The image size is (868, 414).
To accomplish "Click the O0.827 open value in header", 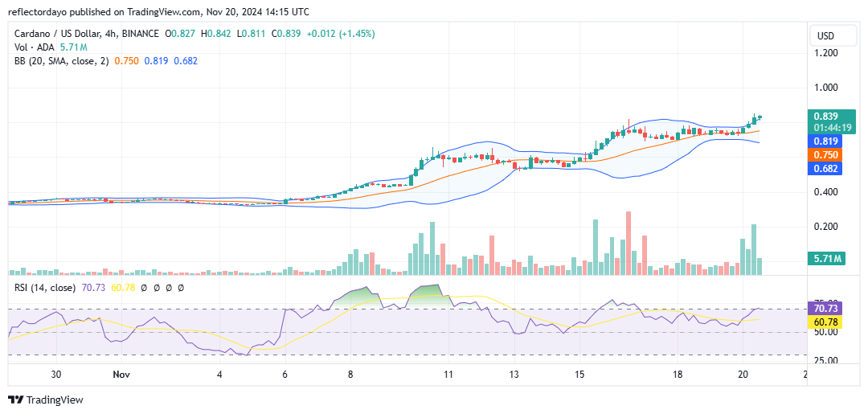I will click(x=181, y=34).
